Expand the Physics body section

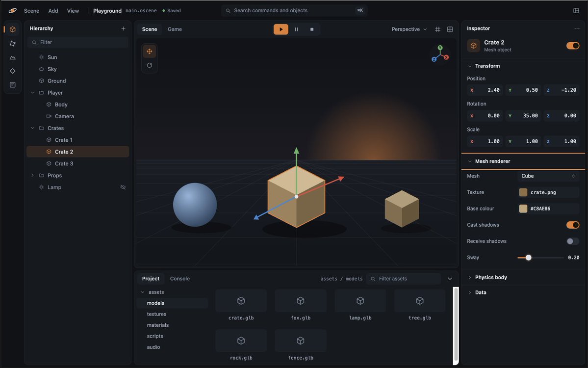coord(469,278)
